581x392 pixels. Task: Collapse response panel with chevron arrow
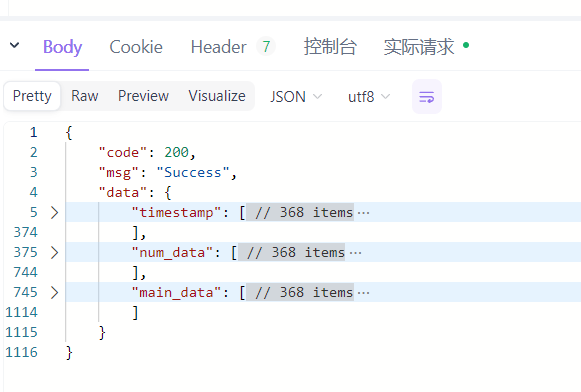click(x=14, y=45)
